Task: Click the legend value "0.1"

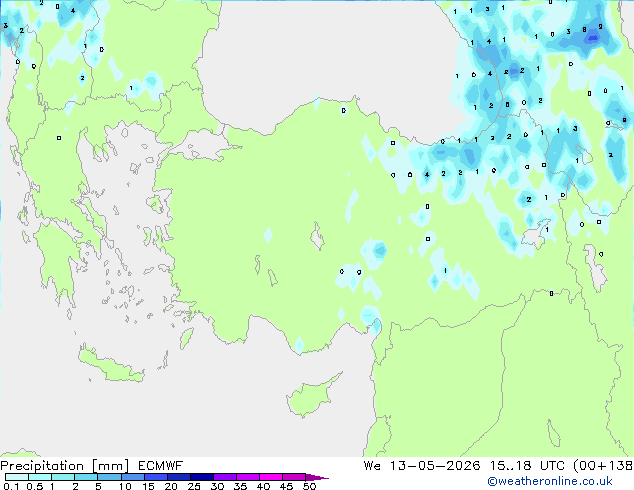Action: [11, 486]
